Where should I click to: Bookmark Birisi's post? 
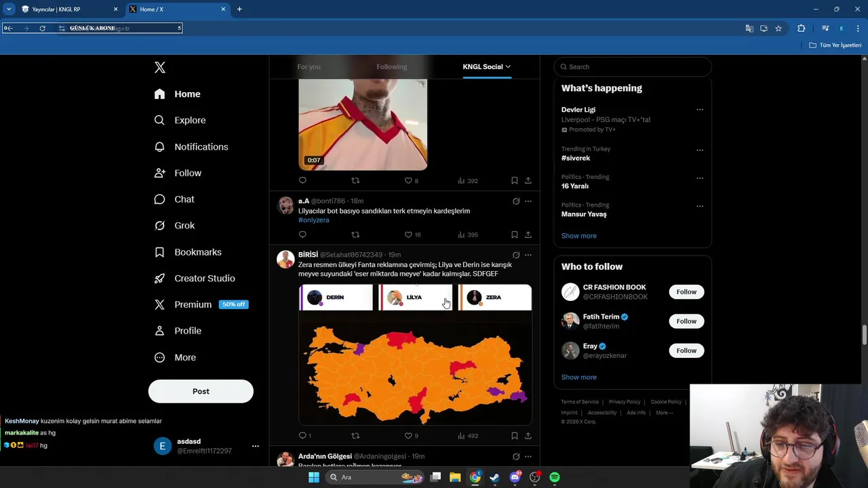[514, 436]
